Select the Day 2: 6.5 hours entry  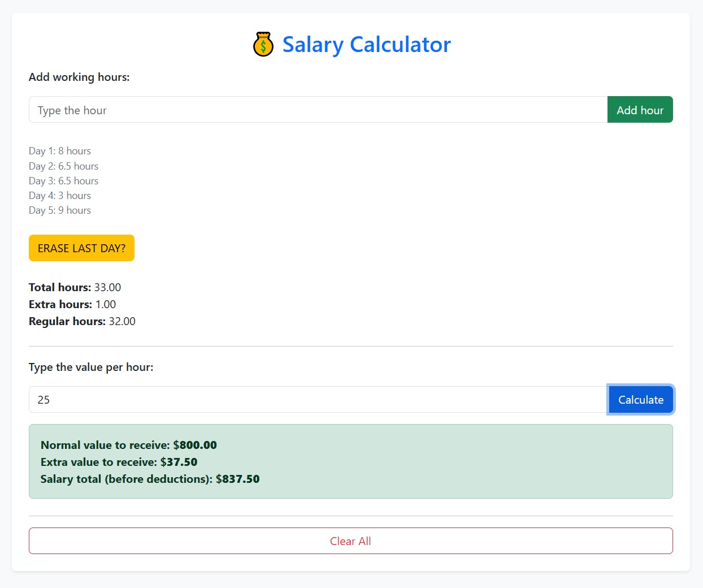(63, 166)
